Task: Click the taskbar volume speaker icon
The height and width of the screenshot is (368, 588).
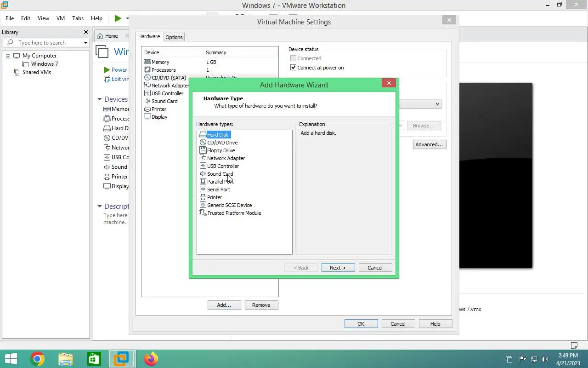Action: tap(545, 359)
